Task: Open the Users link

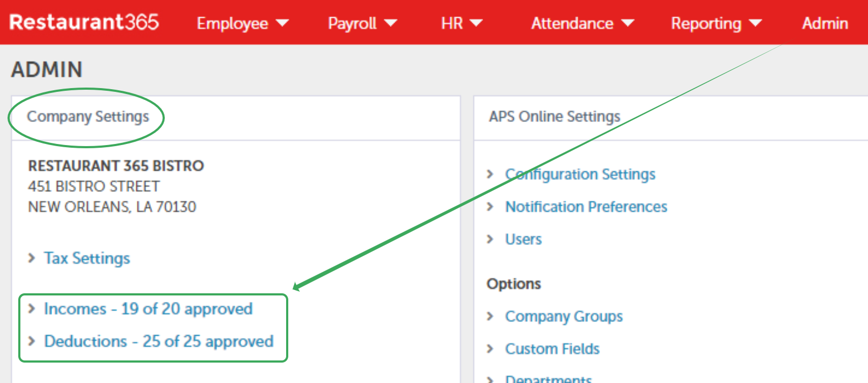Action: pyautogui.click(x=523, y=239)
